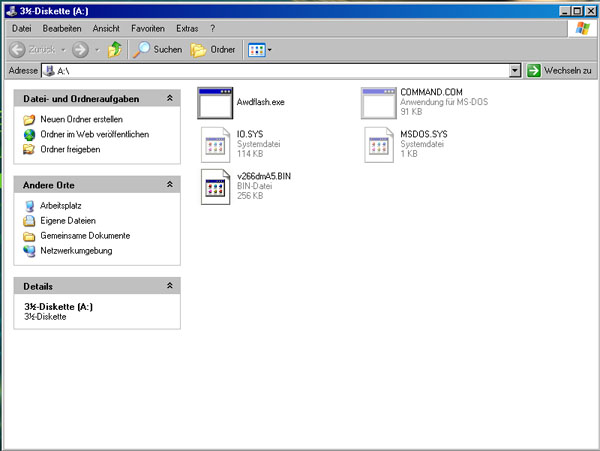Go to Arbeitsplatz link

[61, 206]
